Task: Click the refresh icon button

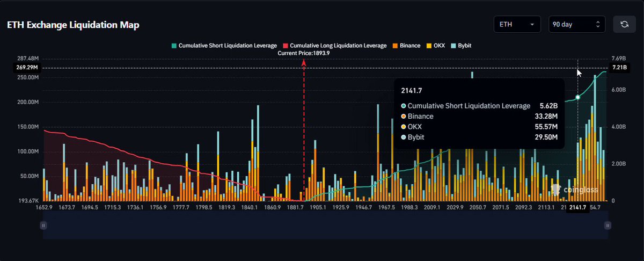Action: (624, 24)
